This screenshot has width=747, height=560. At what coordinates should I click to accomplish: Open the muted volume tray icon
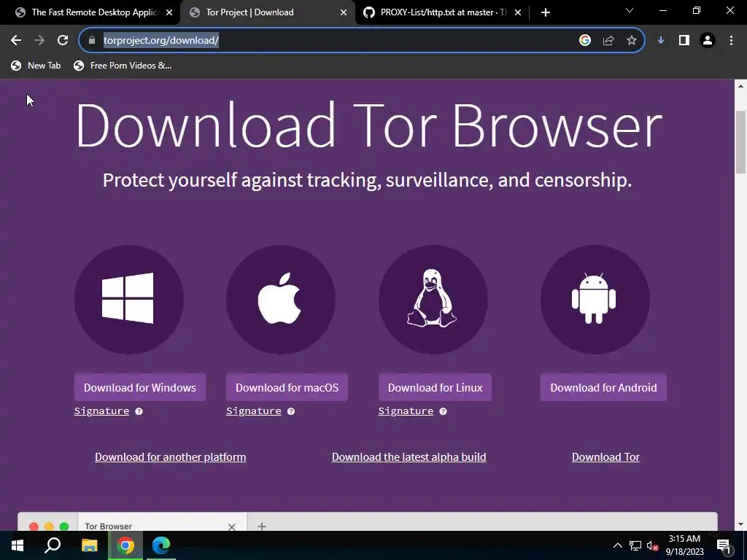652,545
